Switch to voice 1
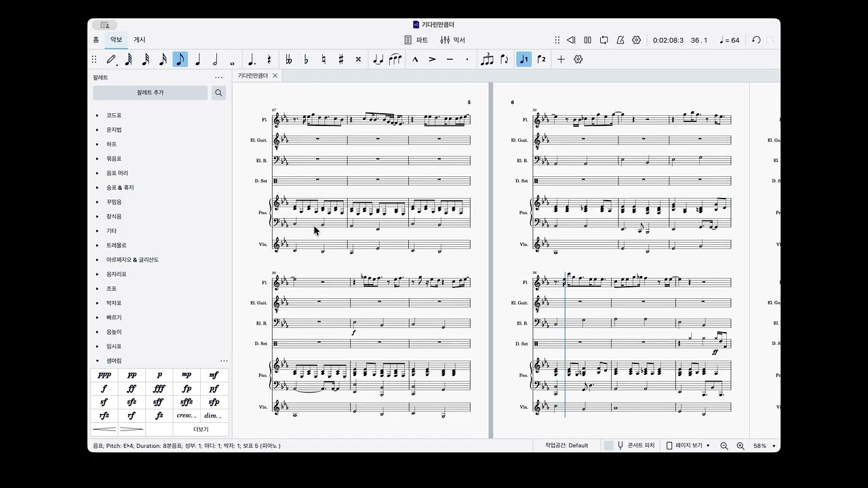 [x=524, y=60]
